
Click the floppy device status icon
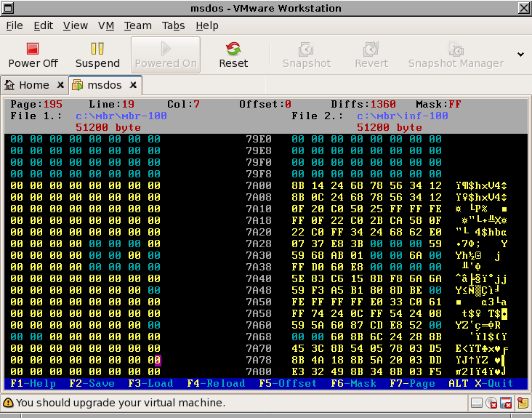click(x=506, y=403)
